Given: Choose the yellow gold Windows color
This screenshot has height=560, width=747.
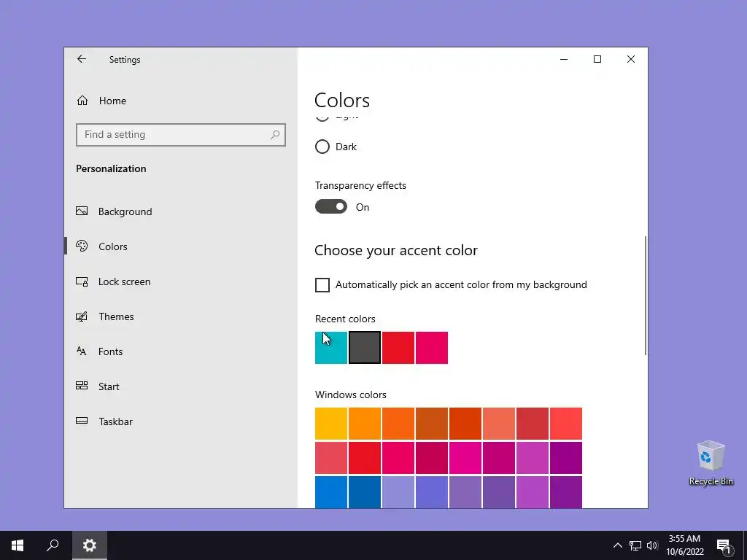Looking at the screenshot, I should [331, 424].
